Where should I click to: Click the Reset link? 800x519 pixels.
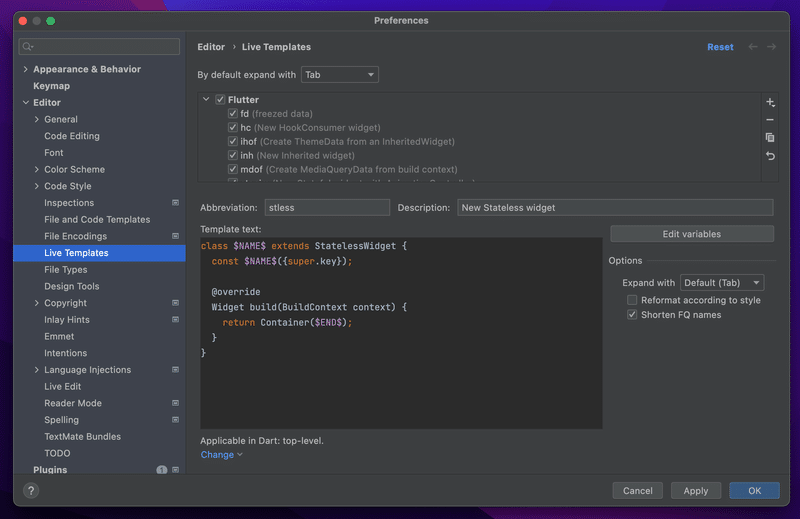click(720, 46)
